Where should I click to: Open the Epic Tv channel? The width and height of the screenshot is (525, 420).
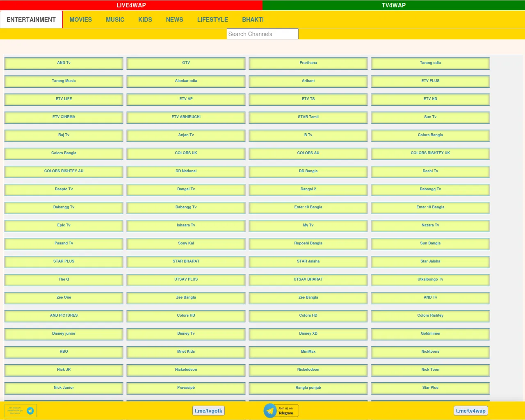[64, 226]
